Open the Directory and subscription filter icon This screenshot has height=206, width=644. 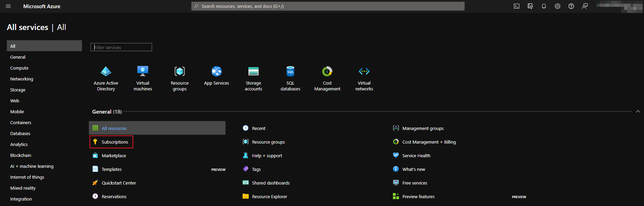click(x=530, y=6)
